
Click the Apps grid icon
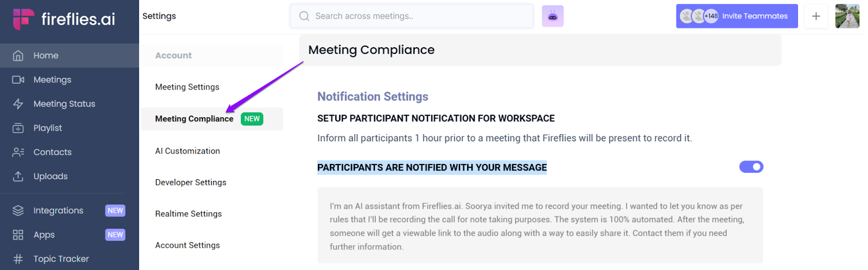[18, 235]
